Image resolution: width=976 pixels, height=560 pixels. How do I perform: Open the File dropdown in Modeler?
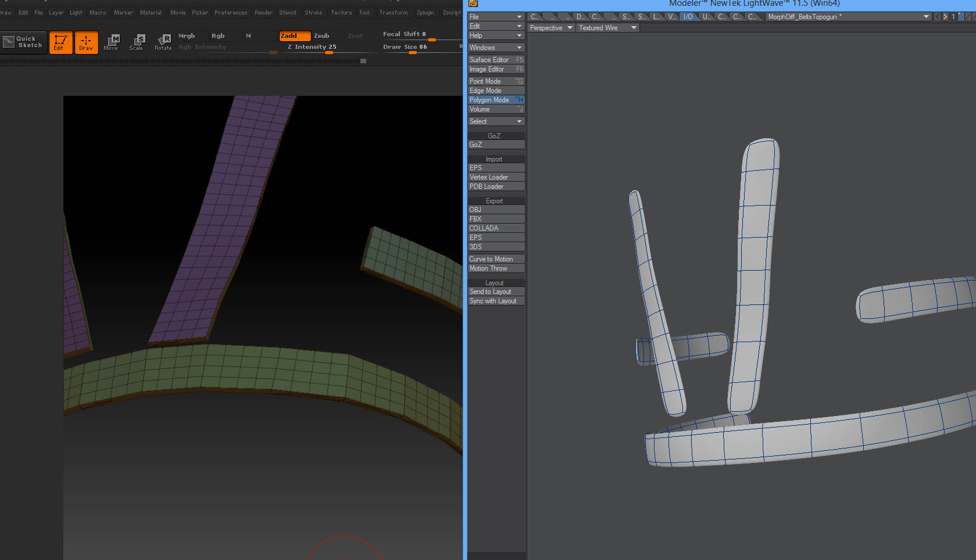(x=496, y=17)
